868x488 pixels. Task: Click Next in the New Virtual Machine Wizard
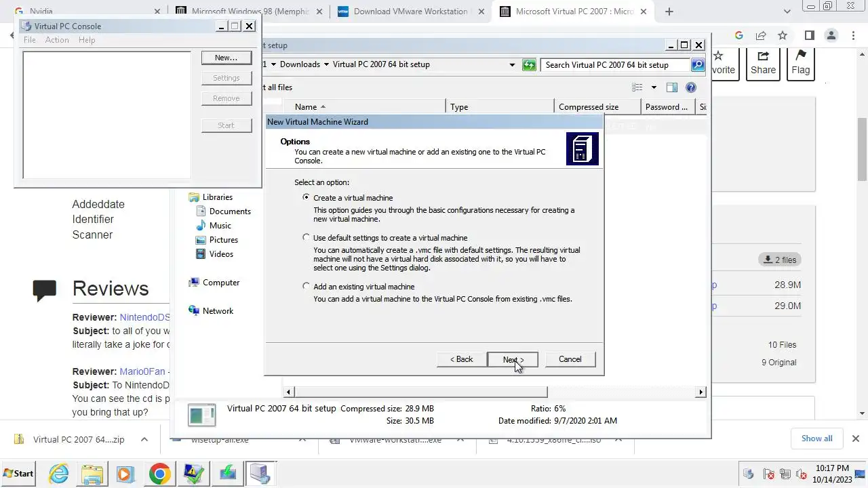point(513,359)
